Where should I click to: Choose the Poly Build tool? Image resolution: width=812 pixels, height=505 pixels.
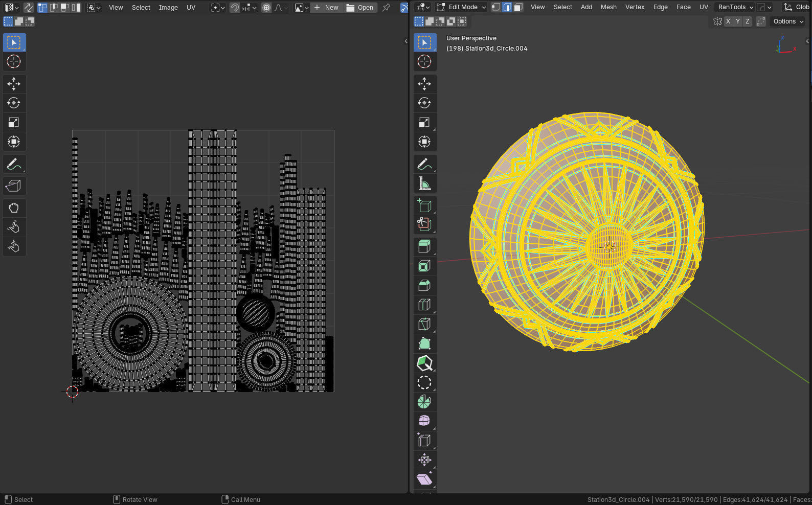pos(424,344)
